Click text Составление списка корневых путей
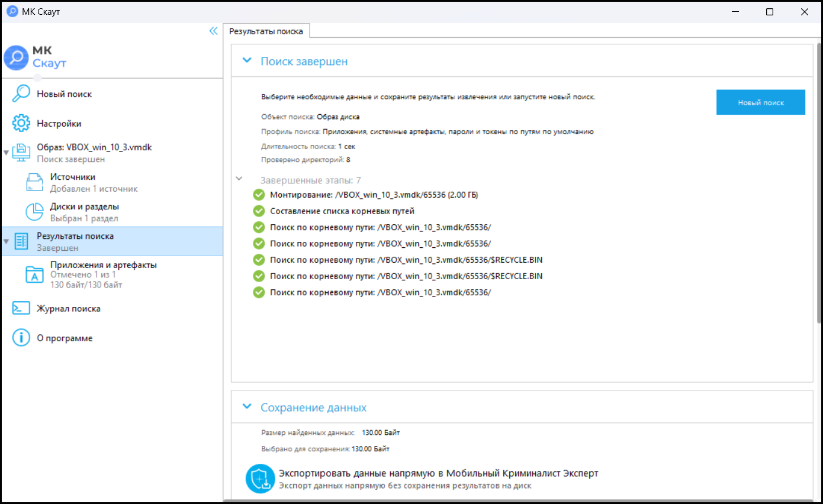The width and height of the screenshot is (823, 504). click(342, 211)
